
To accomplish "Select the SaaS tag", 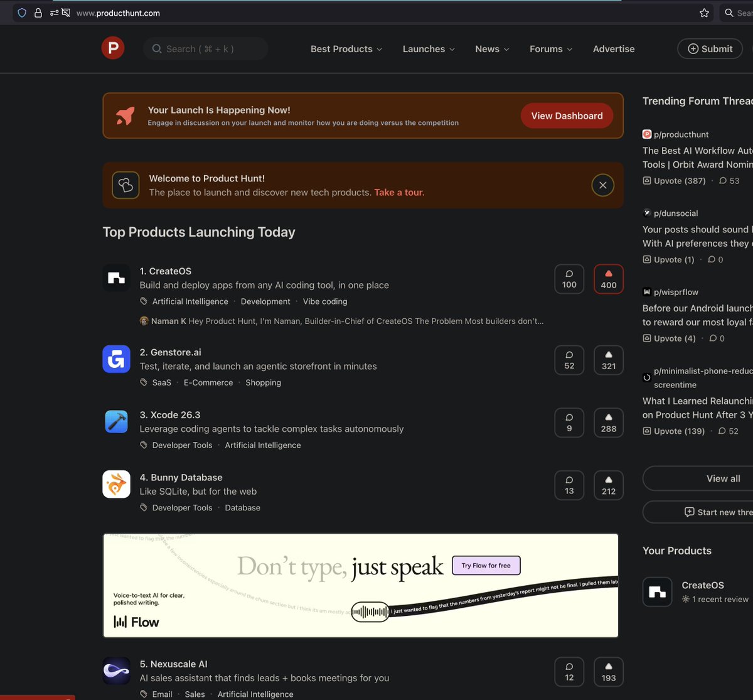I will click(162, 382).
